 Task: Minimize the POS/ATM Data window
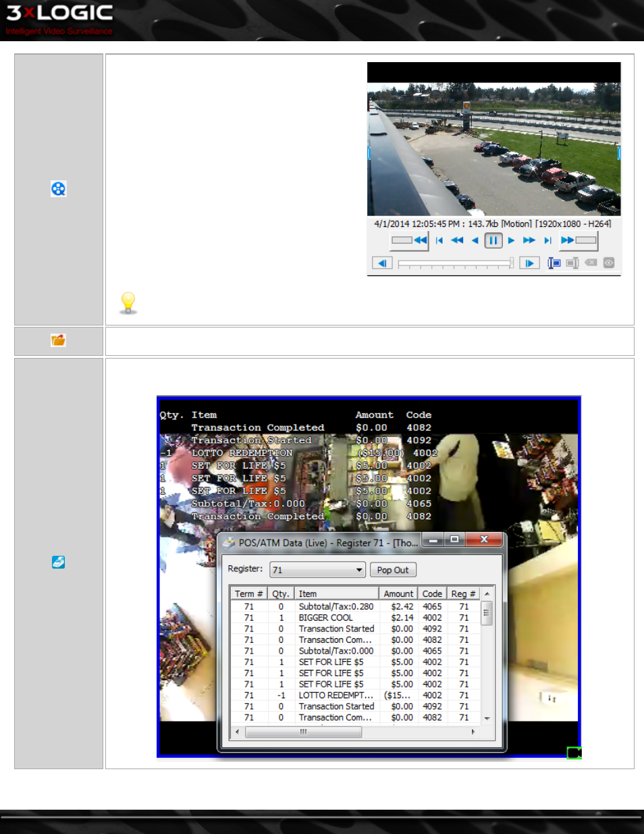(x=433, y=540)
